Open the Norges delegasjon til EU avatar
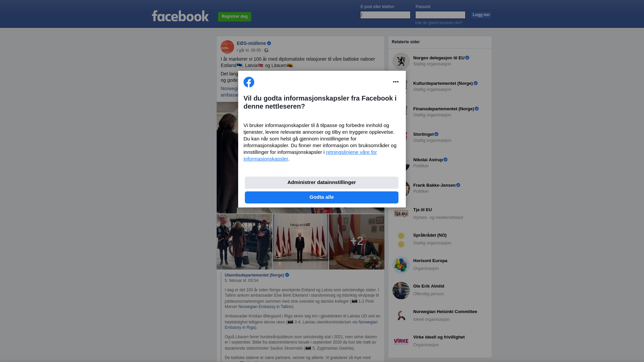644x362 pixels. tap(401, 61)
